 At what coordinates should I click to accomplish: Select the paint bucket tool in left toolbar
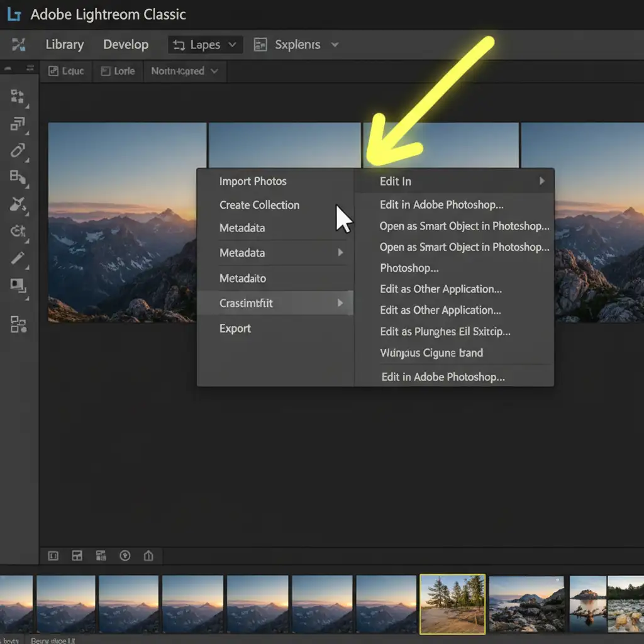(x=18, y=204)
